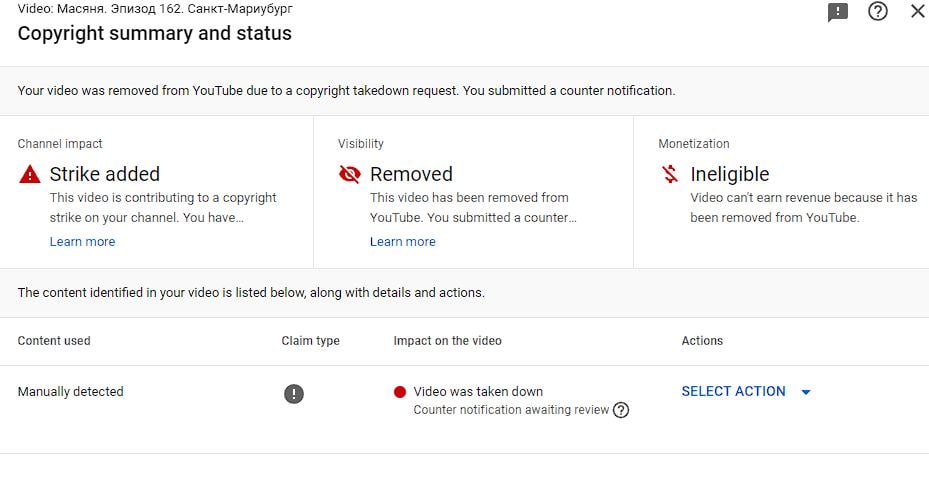Click the dropdown arrow beside SELECT ACTION

pyautogui.click(x=806, y=392)
